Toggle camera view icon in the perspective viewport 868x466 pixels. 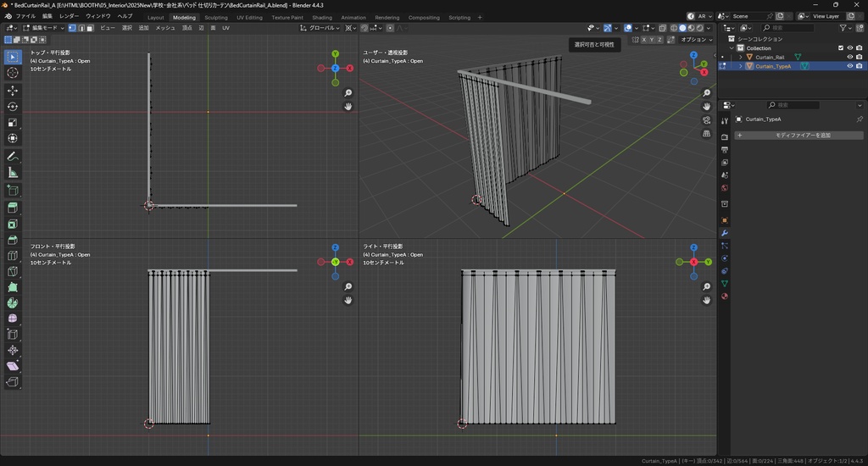tap(707, 119)
